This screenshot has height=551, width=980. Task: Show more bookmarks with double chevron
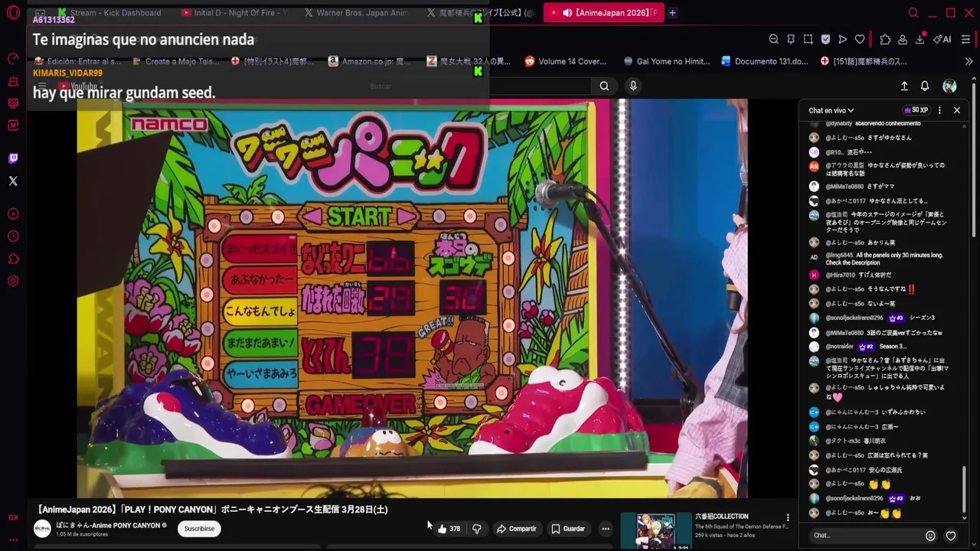969,61
